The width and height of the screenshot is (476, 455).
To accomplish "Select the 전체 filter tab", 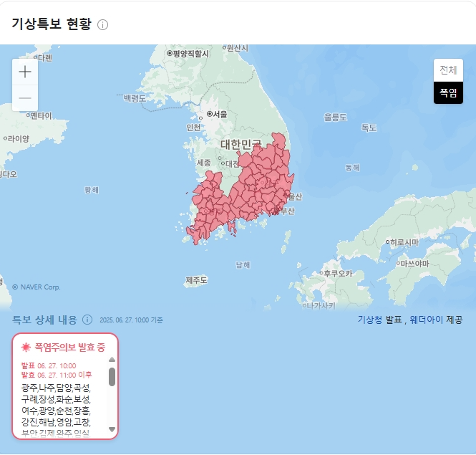I will 448,70.
